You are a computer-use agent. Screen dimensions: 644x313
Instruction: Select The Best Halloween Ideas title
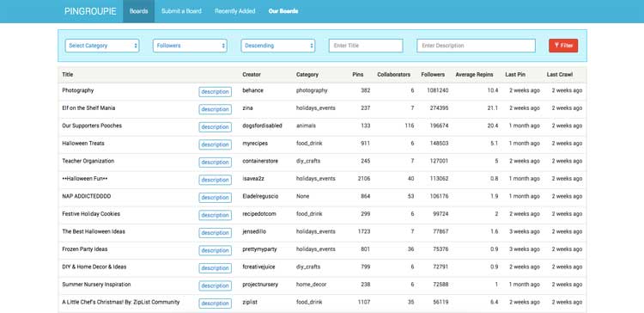(94, 231)
